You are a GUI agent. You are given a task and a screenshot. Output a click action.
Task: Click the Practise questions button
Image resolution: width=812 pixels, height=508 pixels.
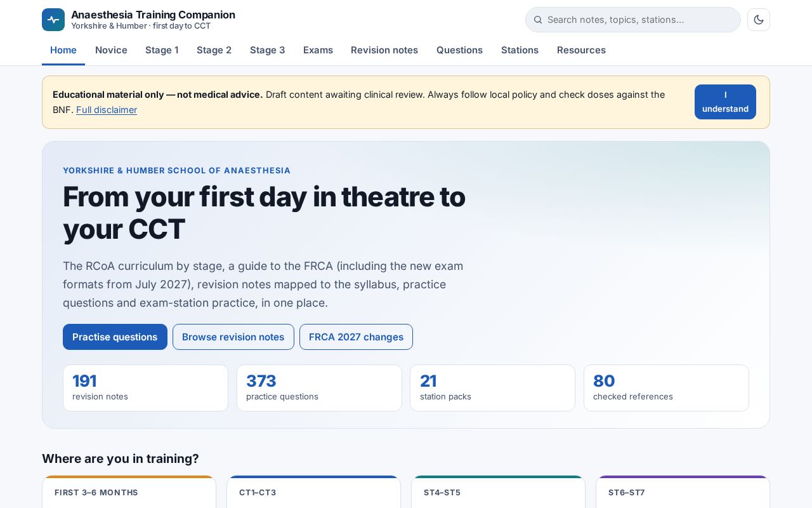point(115,337)
